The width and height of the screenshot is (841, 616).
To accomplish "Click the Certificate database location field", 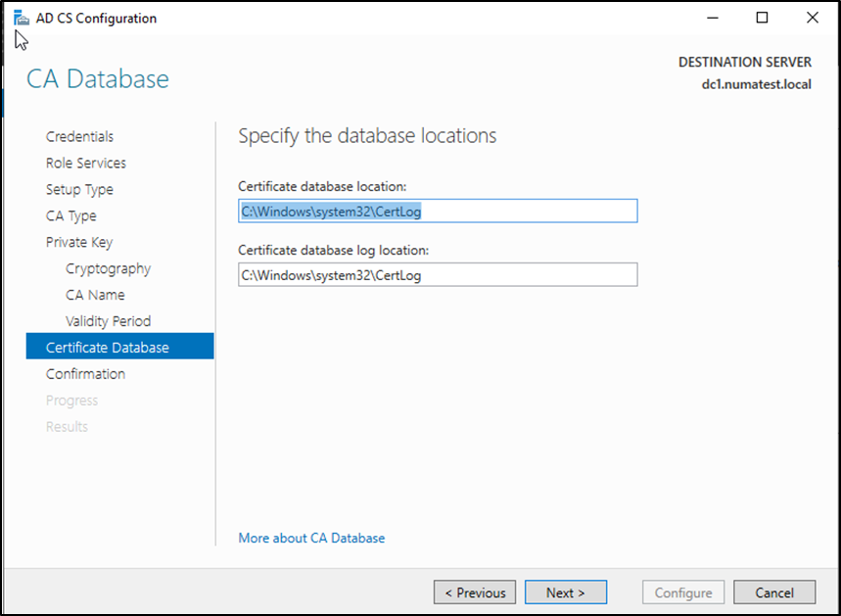I will tap(438, 212).
